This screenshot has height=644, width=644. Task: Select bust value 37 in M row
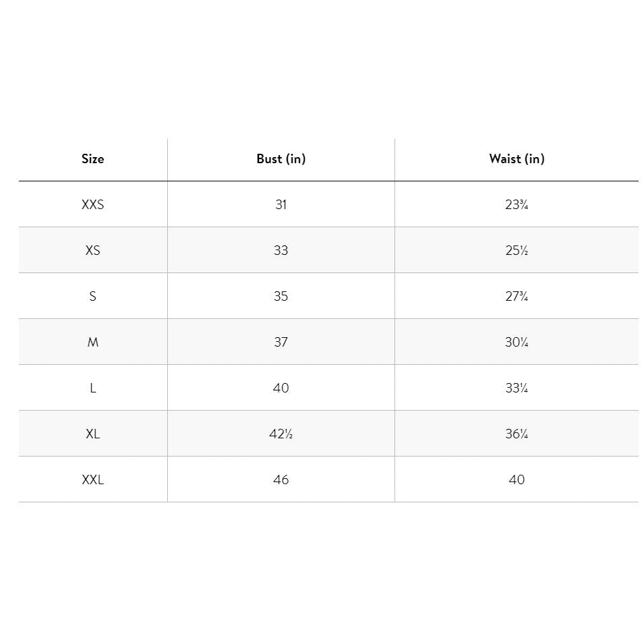(281, 342)
